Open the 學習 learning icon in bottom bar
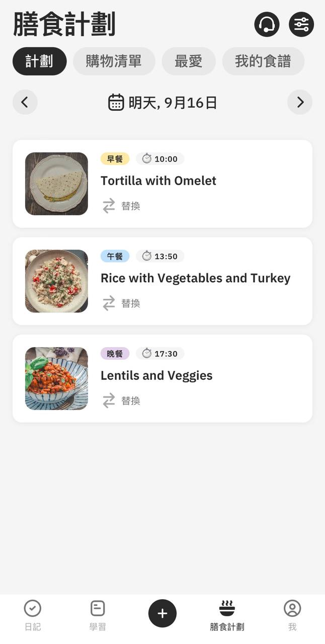Screen dimensions: 325x644 (x=98, y=608)
